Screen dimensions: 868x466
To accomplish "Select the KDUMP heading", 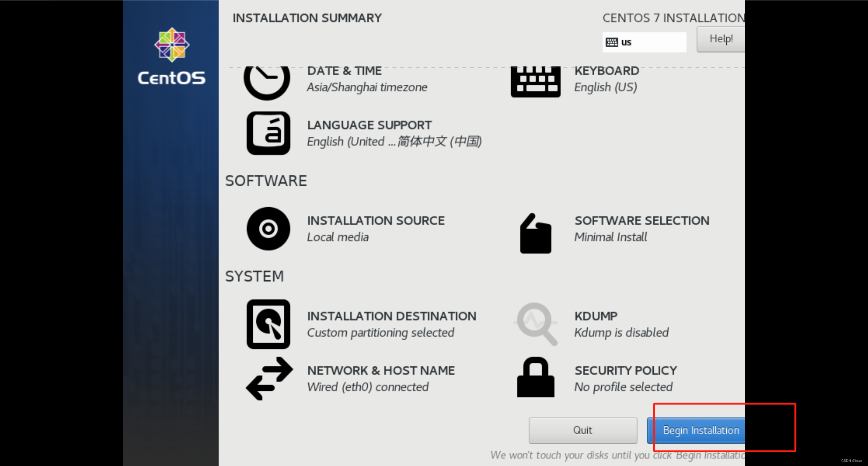I will (596, 316).
